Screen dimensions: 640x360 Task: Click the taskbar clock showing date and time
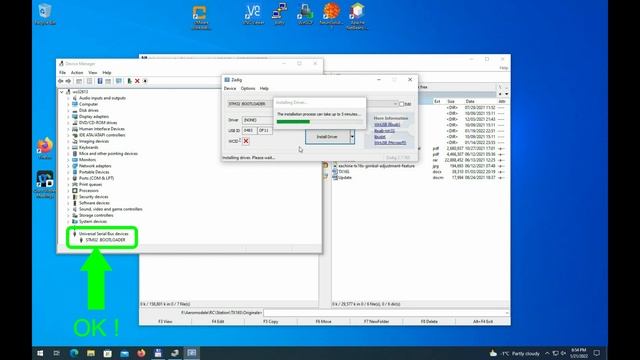point(579,353)
